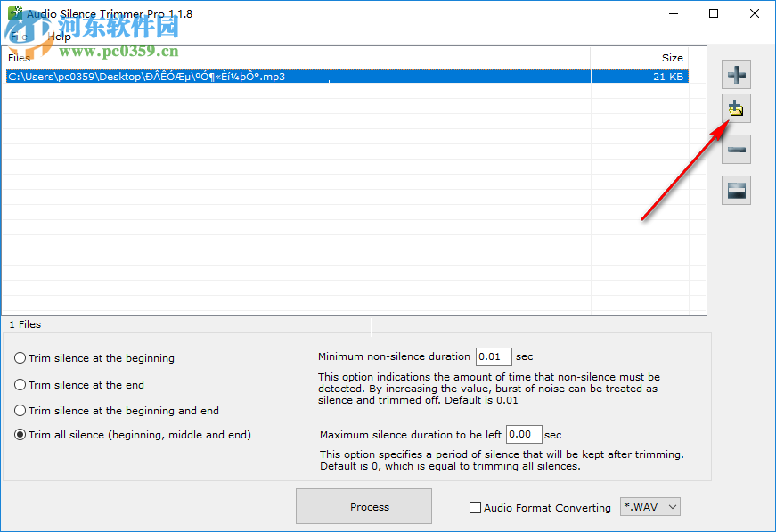Maximize the Audio Silence Trimmer window
Viewport: 776px width, 532px height.
point(713,13)
